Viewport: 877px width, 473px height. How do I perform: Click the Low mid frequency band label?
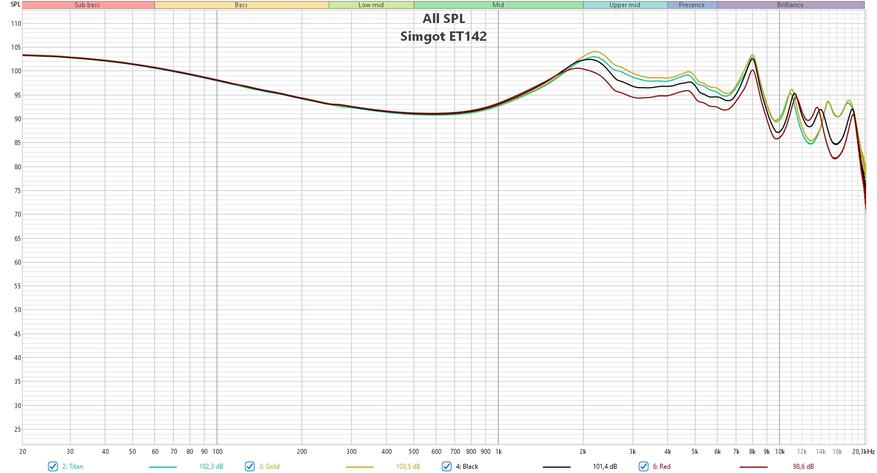coord(371,5)
